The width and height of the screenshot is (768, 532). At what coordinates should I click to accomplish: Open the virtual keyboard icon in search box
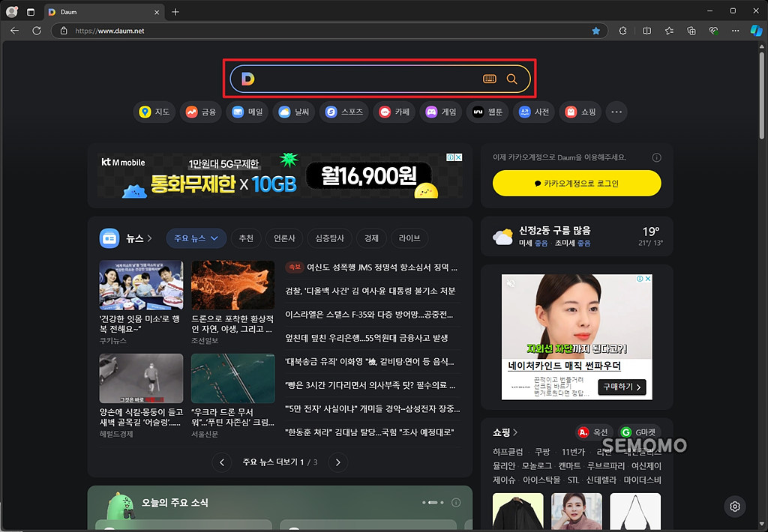tap(489, 79)
